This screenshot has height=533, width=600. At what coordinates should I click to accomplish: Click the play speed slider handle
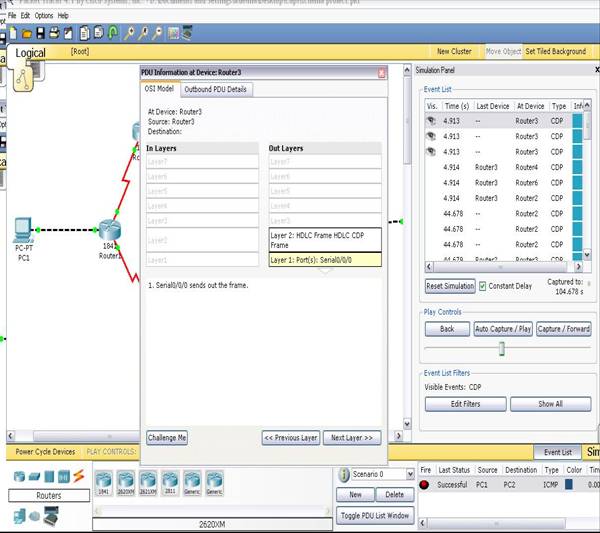[502, 349]
